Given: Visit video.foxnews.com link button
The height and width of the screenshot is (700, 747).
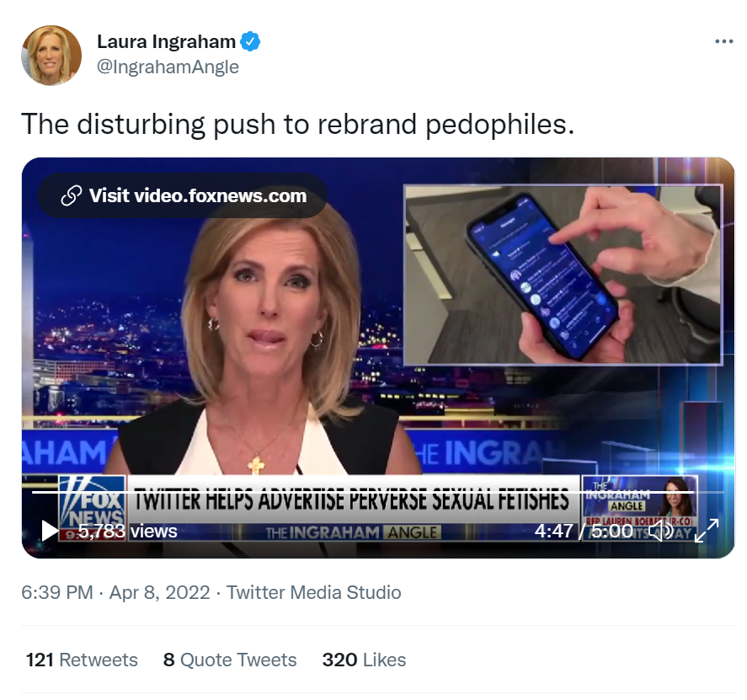Looking at the screenshot, I should click(x=183, y=195).
